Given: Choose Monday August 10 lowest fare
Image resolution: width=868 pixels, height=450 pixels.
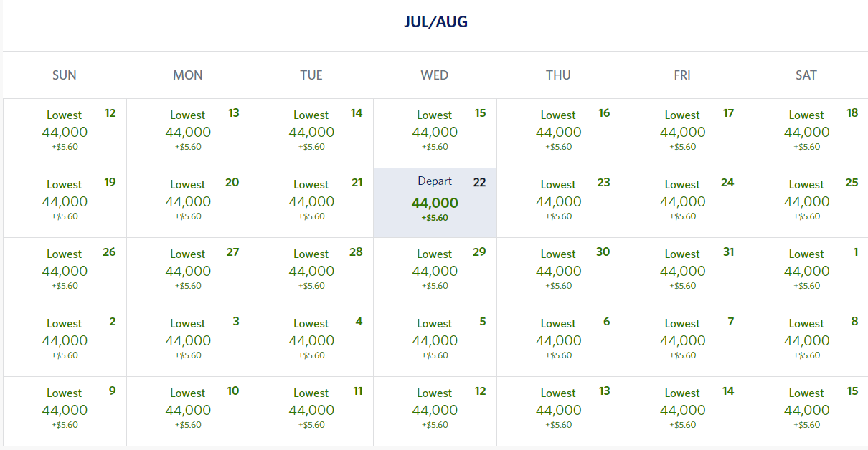Looking at the screenshot, I should pyautogui.click(x=187, y=411).
